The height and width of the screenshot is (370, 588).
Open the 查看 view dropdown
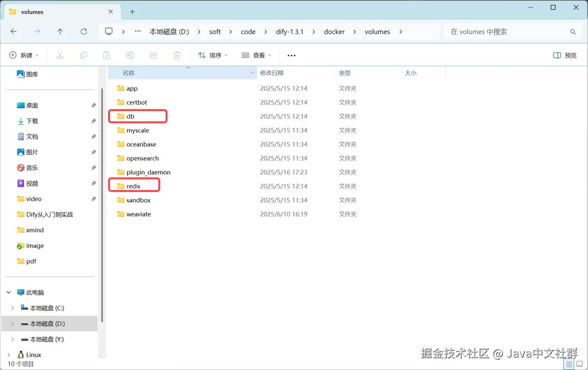pyautogui.click(x=256, y=55)
